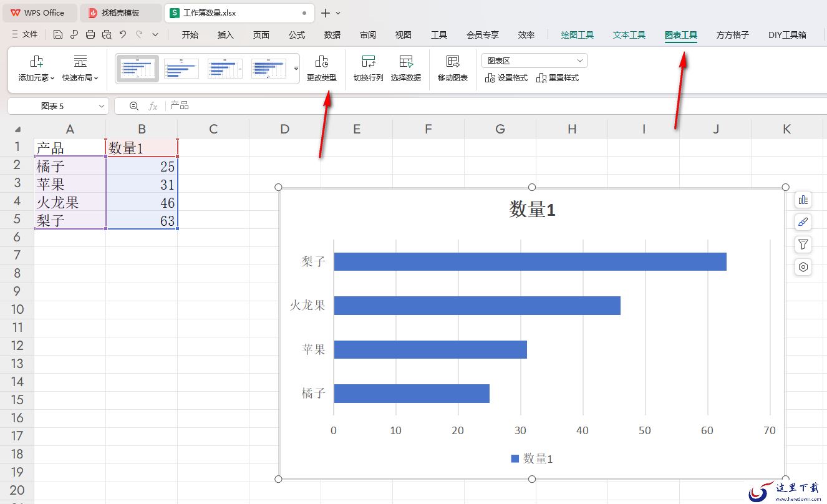Click the 火龙果 axis label in chart
Viewport: 827px width, 504px height.
[307, 306]
